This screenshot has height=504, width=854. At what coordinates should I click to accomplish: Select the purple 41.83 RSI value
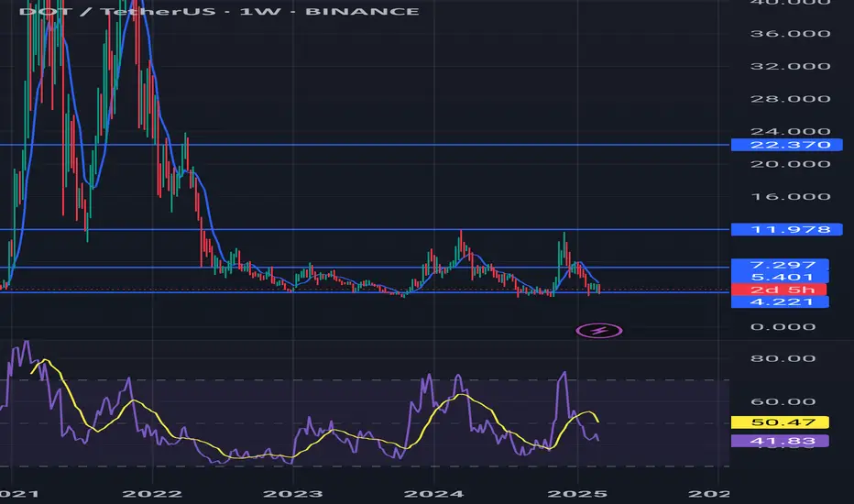780,441
